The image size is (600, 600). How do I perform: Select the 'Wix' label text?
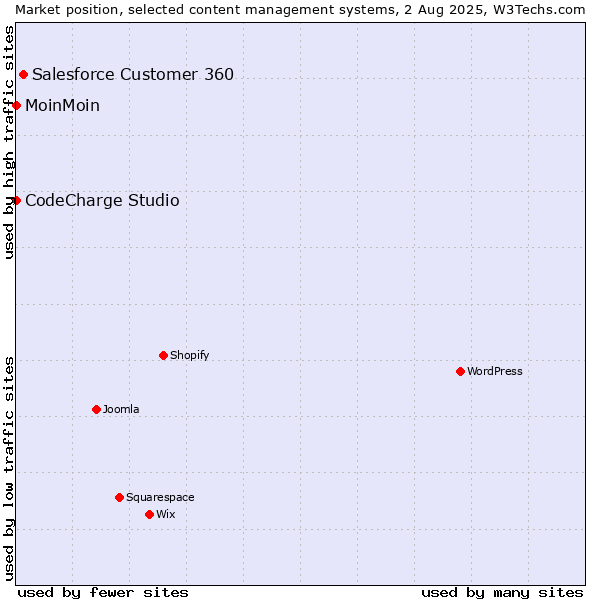coord(165,514)
